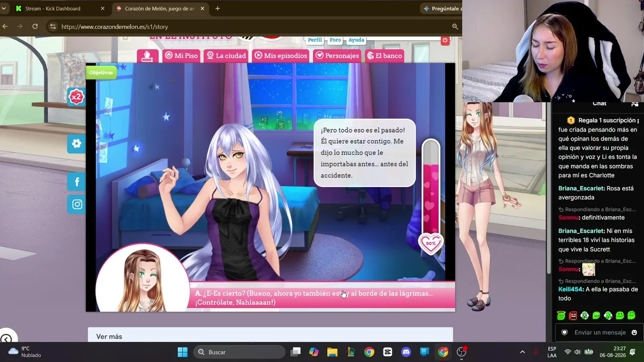Reload the current page
The height and width of the screenshot is (362, 644).
coord(35,27)
